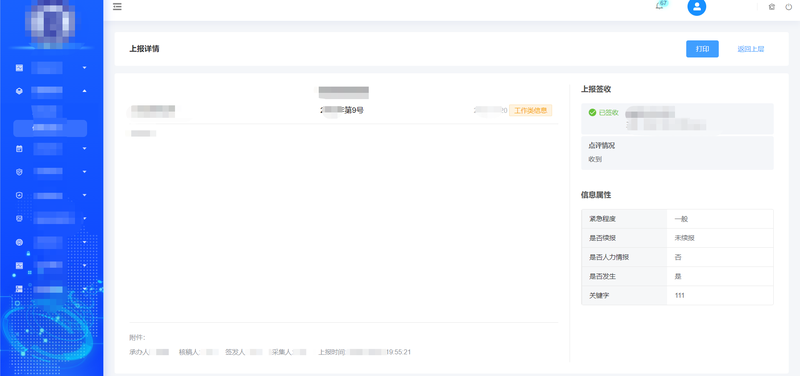Click the 关键字 table cell
800x376 pixels.
624,295
